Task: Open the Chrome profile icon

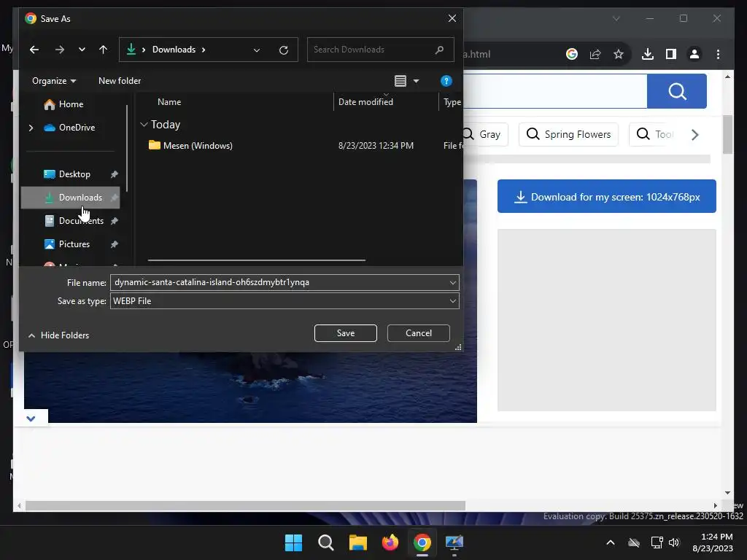Action: click(x=694, y=54)
